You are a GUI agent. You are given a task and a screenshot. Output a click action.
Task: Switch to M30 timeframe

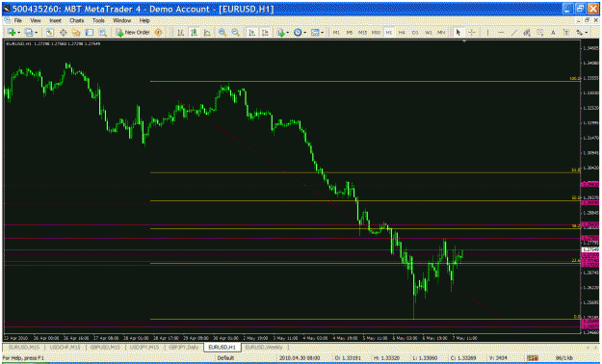click(376, 33)
